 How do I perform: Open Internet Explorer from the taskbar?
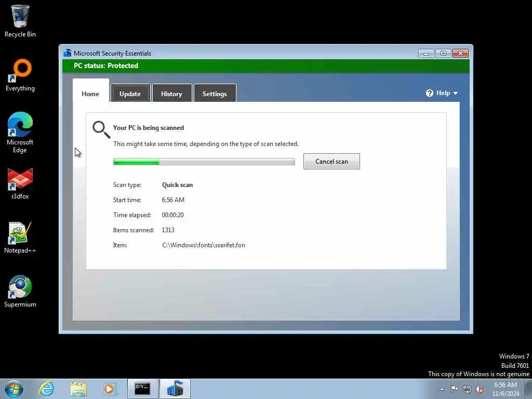click(x=46, y=389)
